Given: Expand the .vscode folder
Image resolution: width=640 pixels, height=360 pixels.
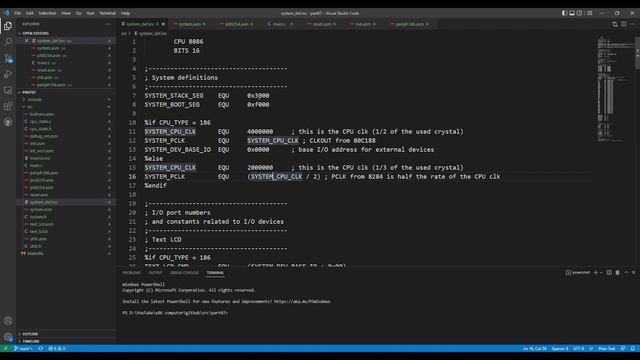Looking at the screenshot, I should [34, 100].
